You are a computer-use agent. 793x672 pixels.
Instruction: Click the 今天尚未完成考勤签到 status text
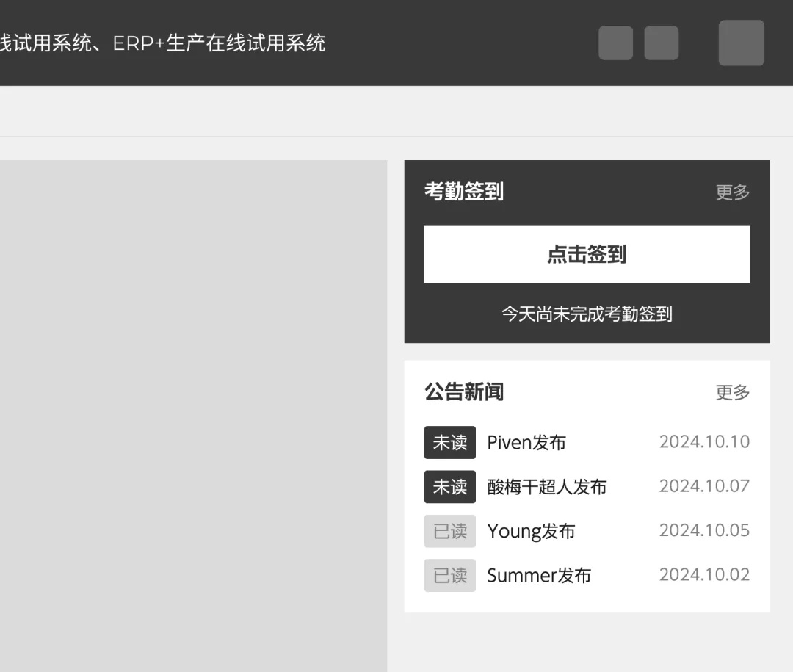coord(587,314)
